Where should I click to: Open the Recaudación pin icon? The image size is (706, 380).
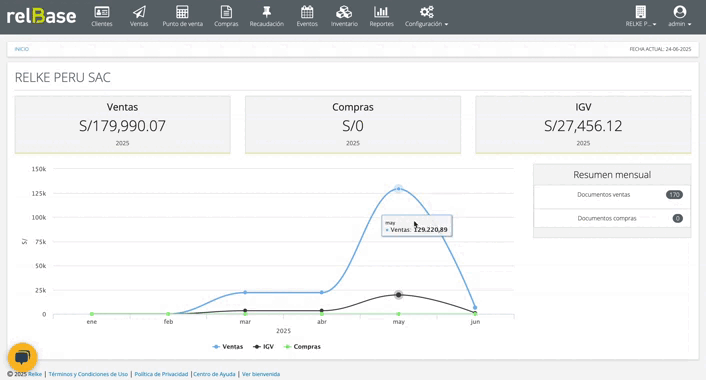(x=267, y=12)
